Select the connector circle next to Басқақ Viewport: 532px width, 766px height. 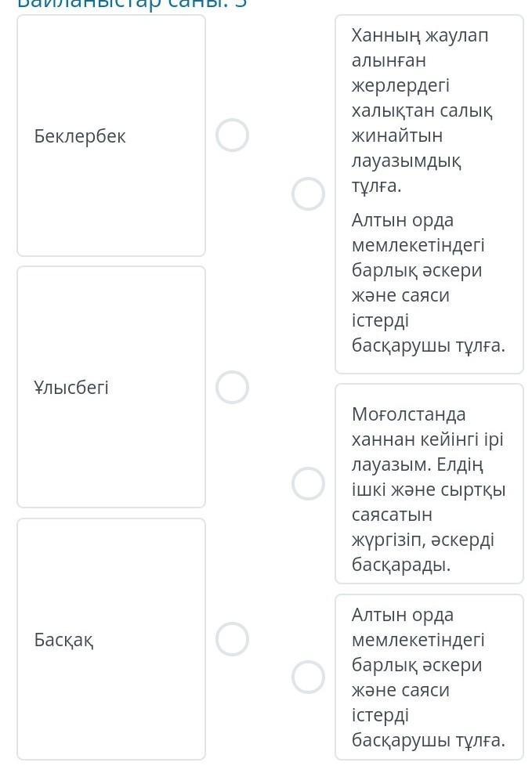232,639
